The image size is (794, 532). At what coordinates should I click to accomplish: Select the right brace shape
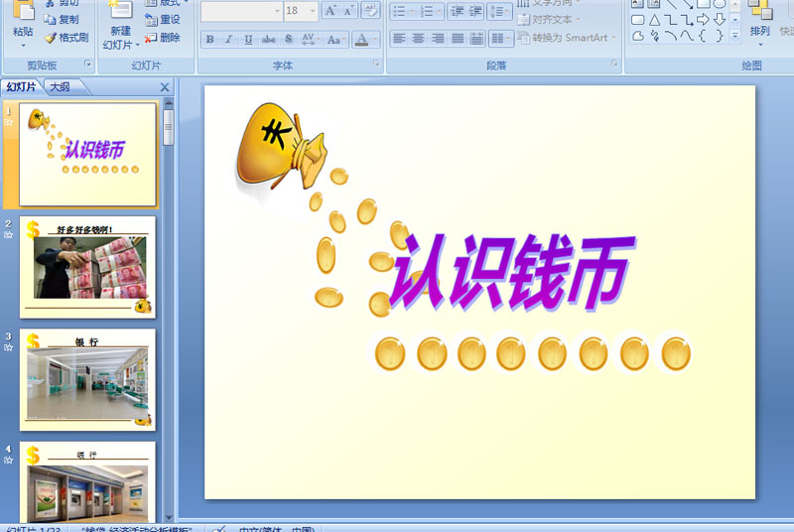pos(720,36)
